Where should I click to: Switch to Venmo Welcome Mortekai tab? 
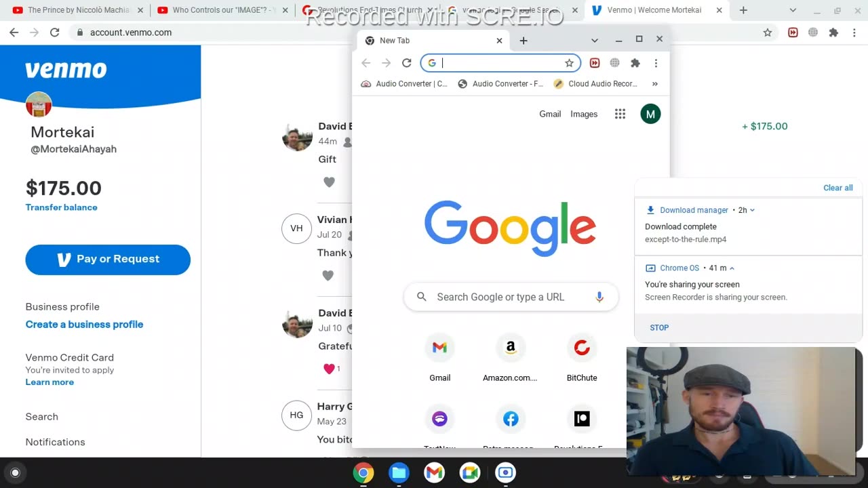pos(655,10)
